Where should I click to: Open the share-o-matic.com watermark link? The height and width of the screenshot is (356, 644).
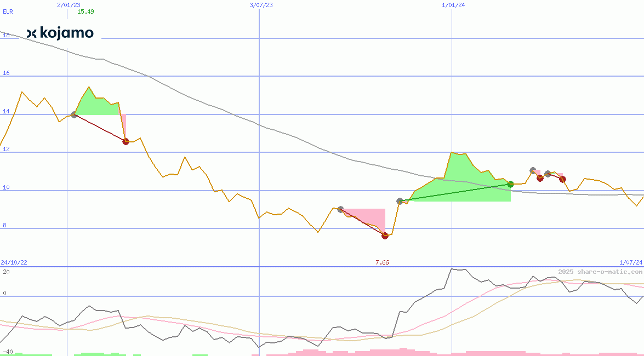[600, 272]
